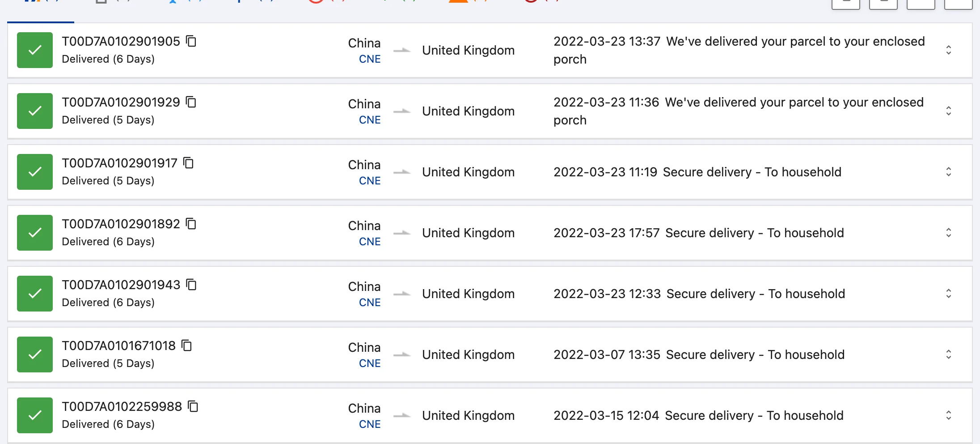Open the CNE carrier link on first row
The height and width of the screenshot is (444, 980).
coord(370,59)
